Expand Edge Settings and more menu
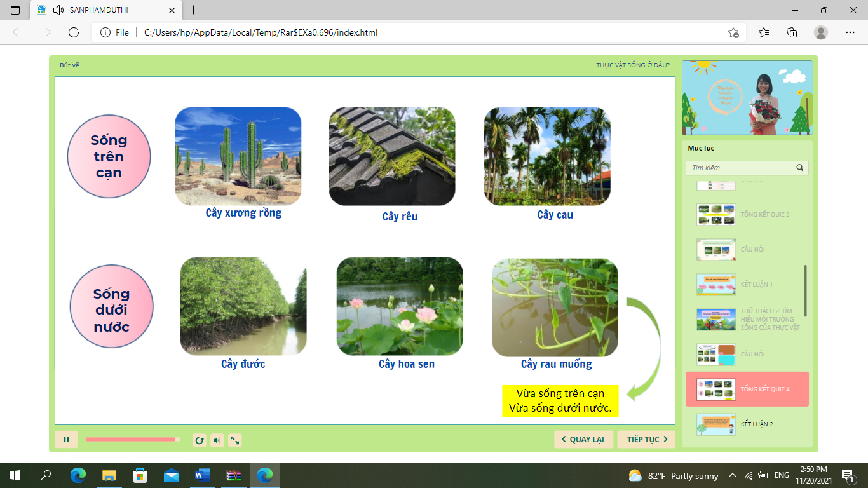 coord(850,32)
